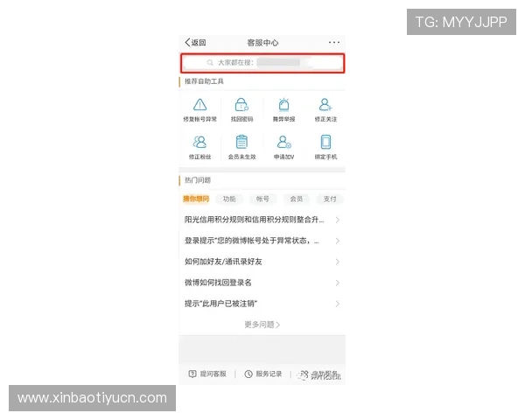Open the 找回密码 padlock tool

click(x=241, y=110)
